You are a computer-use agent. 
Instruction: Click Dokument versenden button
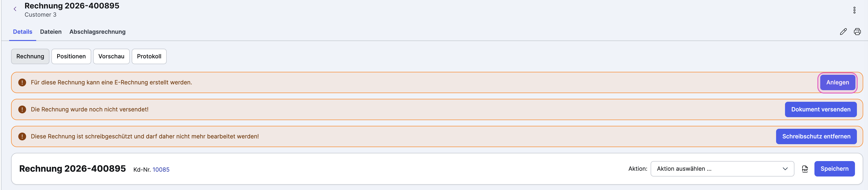[x=820, y=109]
